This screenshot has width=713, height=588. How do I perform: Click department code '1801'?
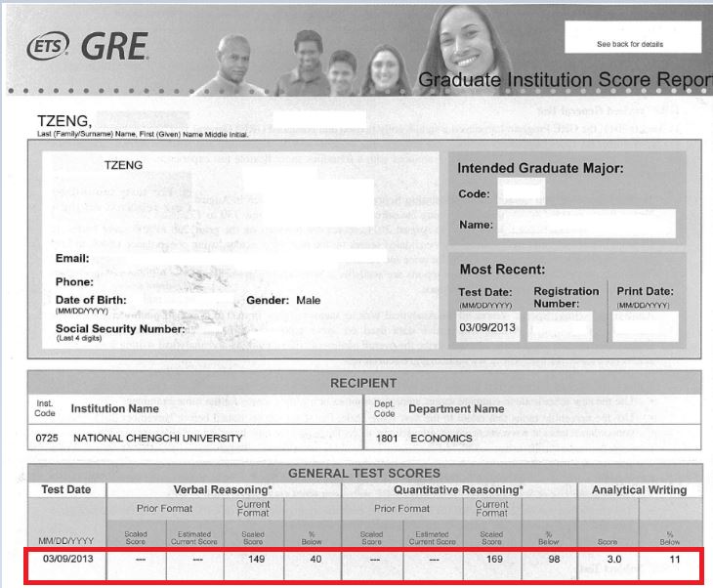click(x=387, y=439)
